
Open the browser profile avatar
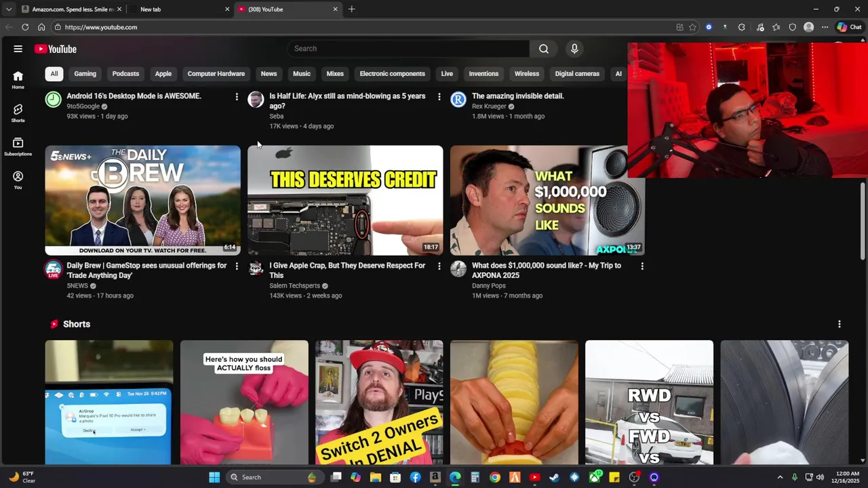tap(808, 27)
